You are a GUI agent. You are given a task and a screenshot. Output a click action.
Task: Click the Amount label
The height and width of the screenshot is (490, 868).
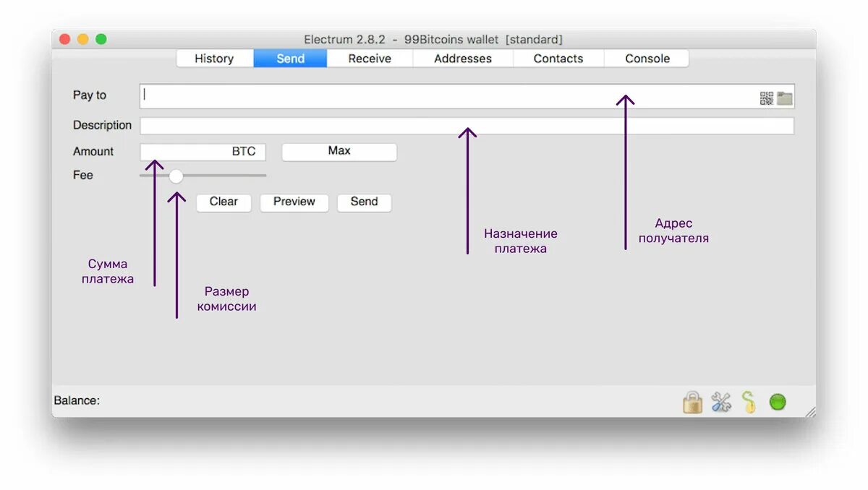pyautogui.click(x=93, y=152)
